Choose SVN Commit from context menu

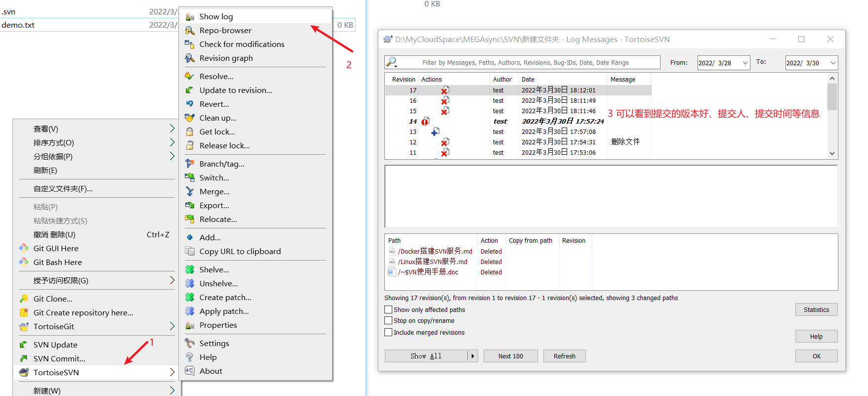[x=59, y=359]
